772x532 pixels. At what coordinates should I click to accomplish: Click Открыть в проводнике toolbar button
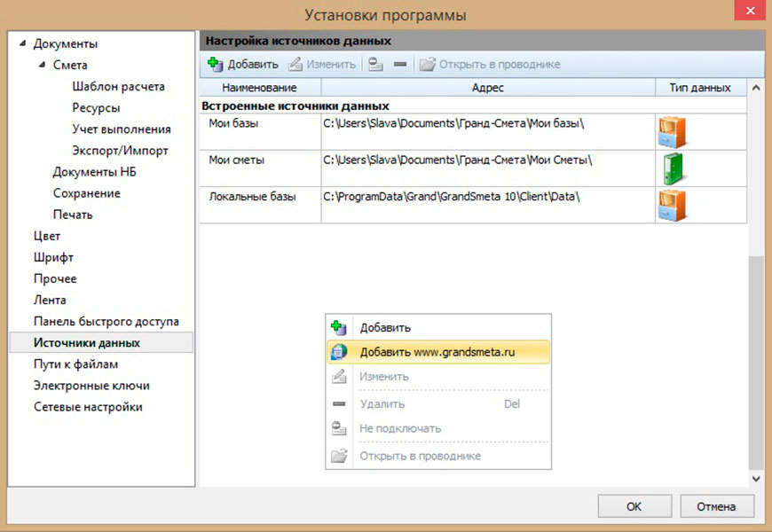[489, 64]
